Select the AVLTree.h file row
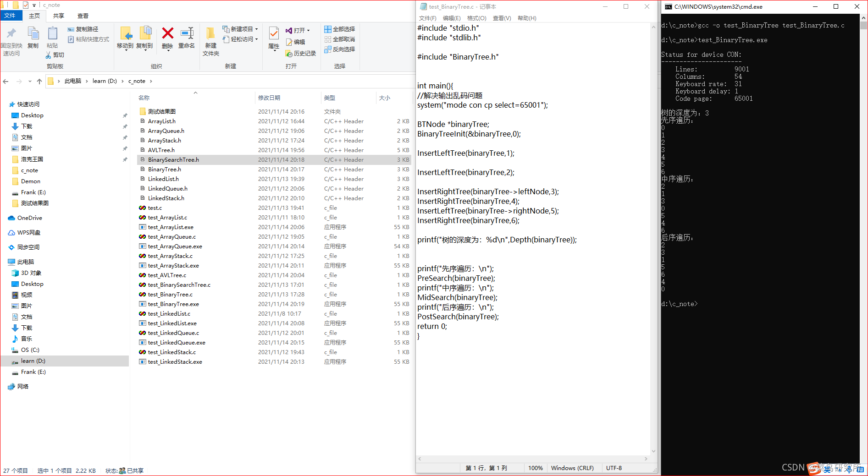The image size is (868, 476). (x=274, y=150)
